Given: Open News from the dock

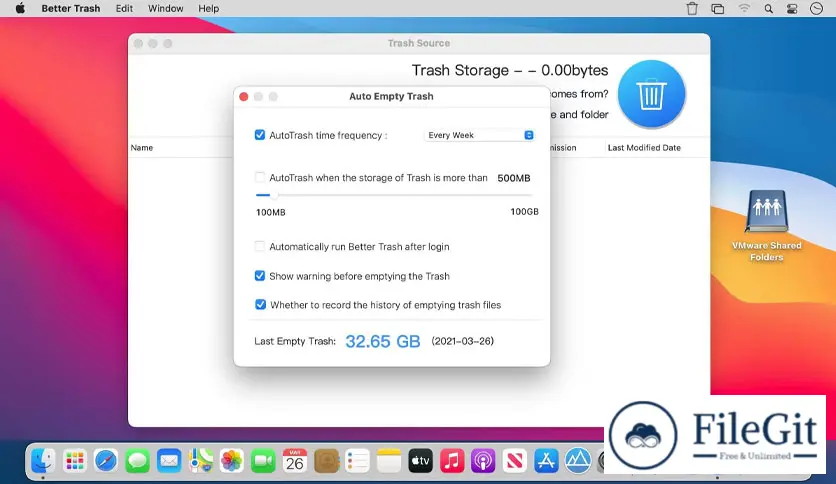Looking at the screenshot, I should 515,461.
